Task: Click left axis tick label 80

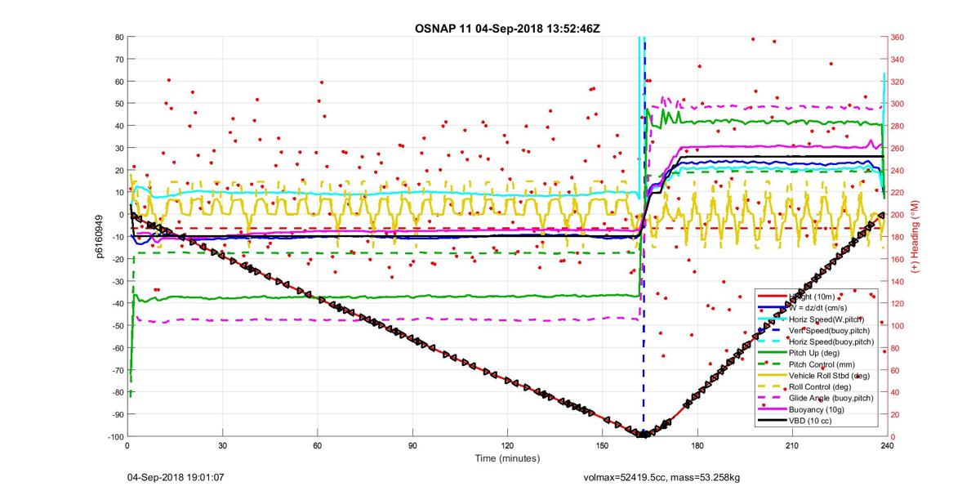Action: point(118,38)
